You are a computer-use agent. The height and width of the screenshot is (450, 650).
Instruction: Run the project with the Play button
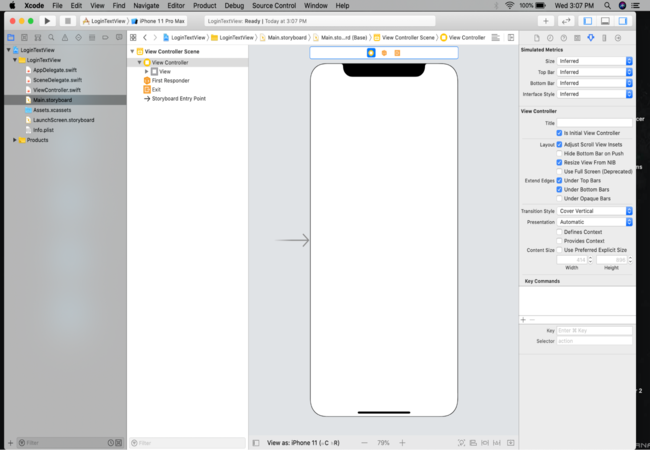point(47,21)
